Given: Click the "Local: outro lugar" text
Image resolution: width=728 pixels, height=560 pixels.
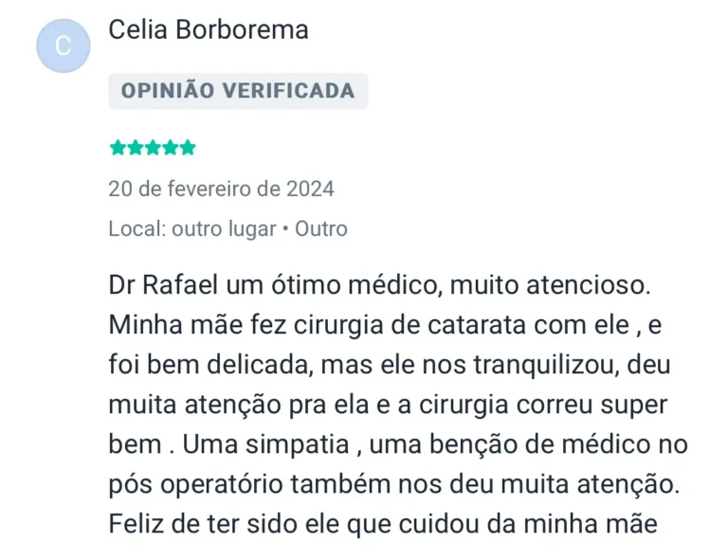Looking at the screenshot, I should coord(191,228).
